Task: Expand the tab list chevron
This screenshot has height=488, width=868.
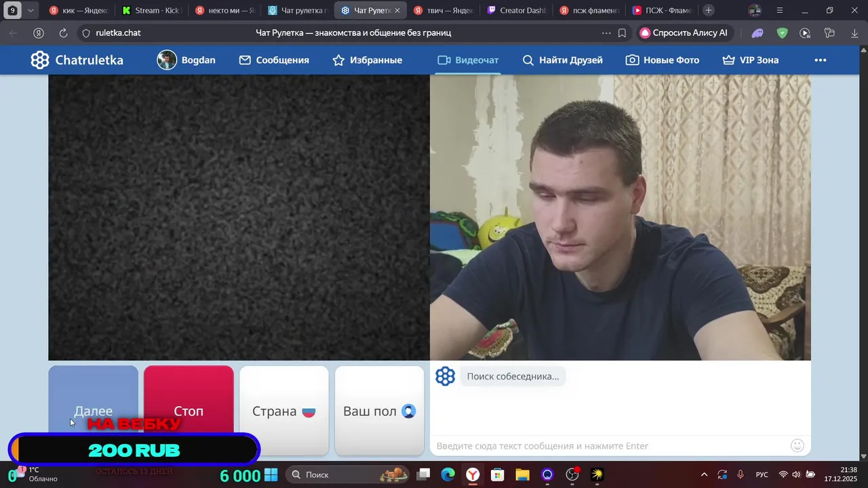Action: [x=31, y=10]
